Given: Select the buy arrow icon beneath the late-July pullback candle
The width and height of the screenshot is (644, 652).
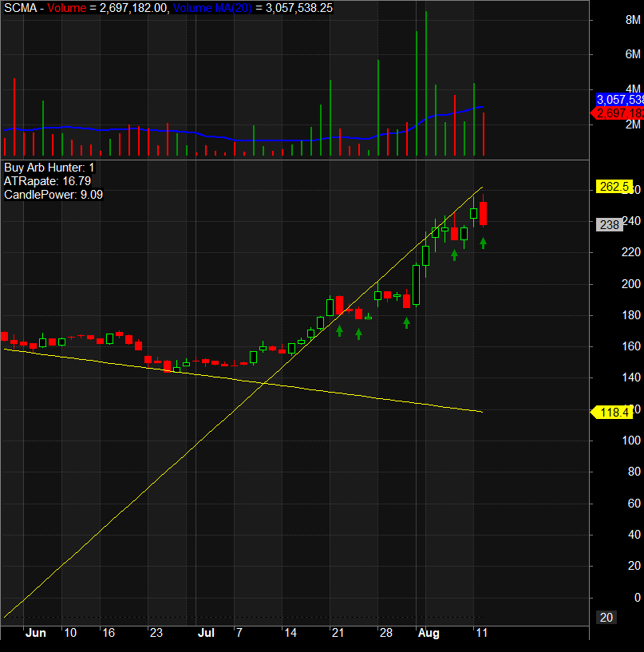Looking at the screenshot, I should (x=406, y=322).
